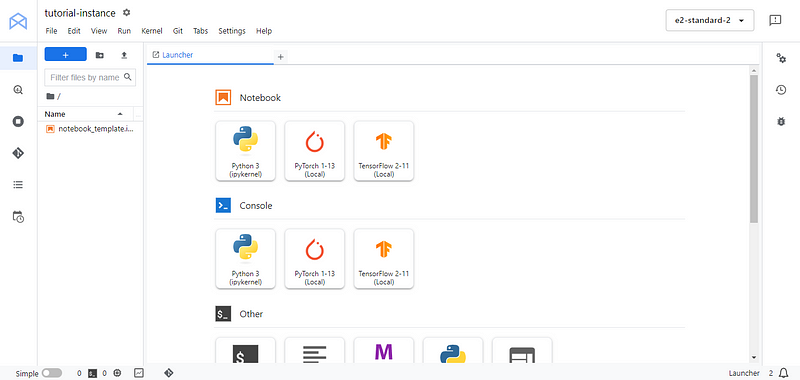The width and height of the screenshot is (800, 380).
Task: Open PyTorch 1-13 console
Action: (x=315, y=259)
